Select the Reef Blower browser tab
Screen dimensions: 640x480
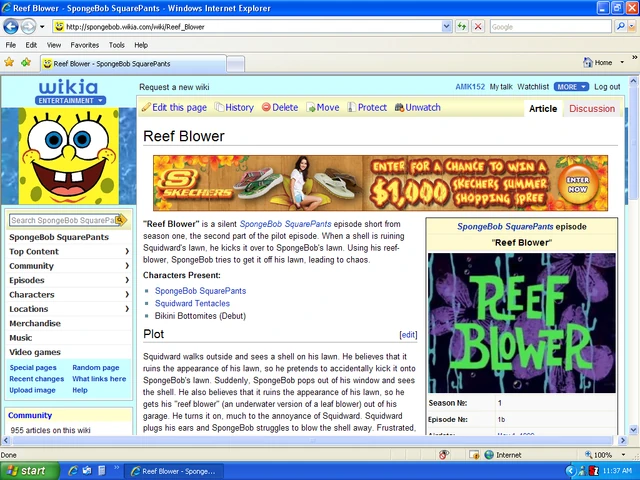point(133,64)
